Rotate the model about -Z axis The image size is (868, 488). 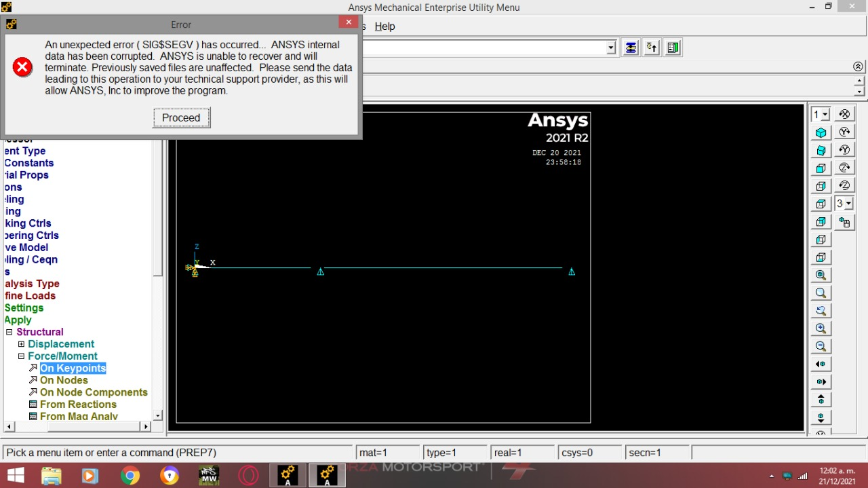844,185
